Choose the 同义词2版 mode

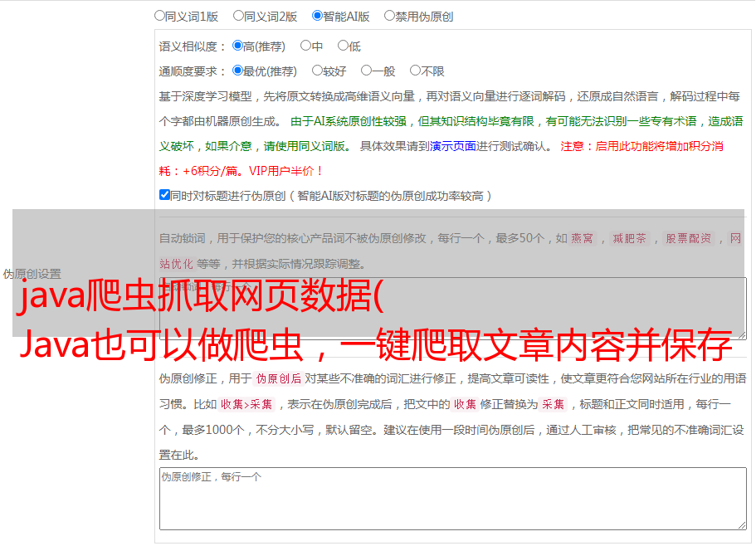coord(239,15)
